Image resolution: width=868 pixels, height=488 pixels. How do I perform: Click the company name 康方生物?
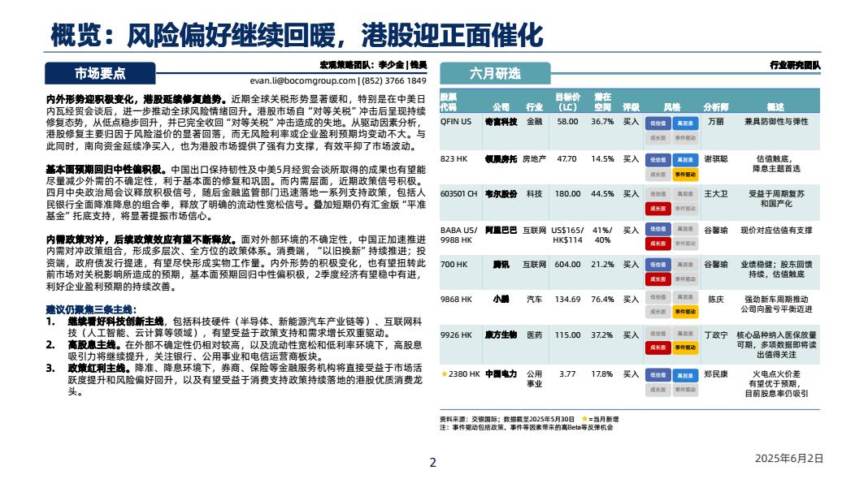[x=501, y=335]
